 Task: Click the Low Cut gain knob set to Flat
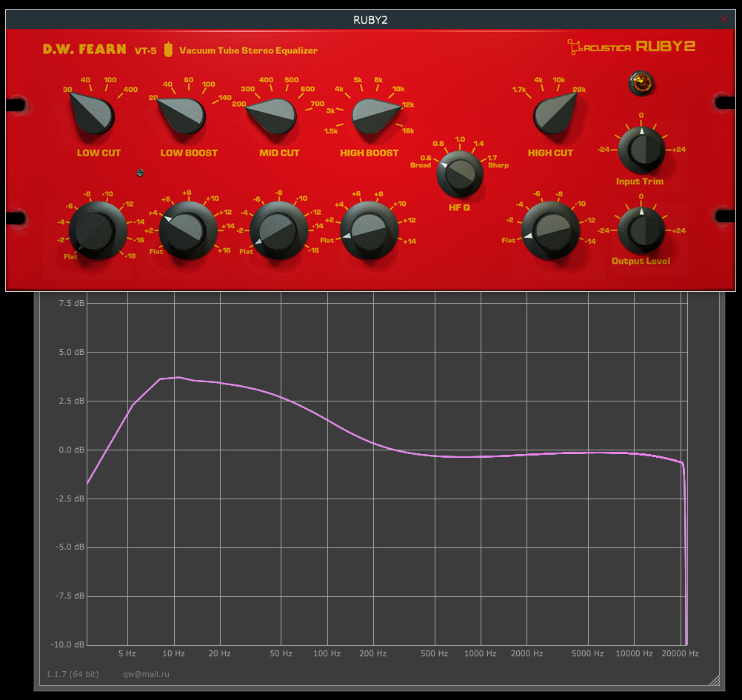pyautogui.click(x=98, y=230)
